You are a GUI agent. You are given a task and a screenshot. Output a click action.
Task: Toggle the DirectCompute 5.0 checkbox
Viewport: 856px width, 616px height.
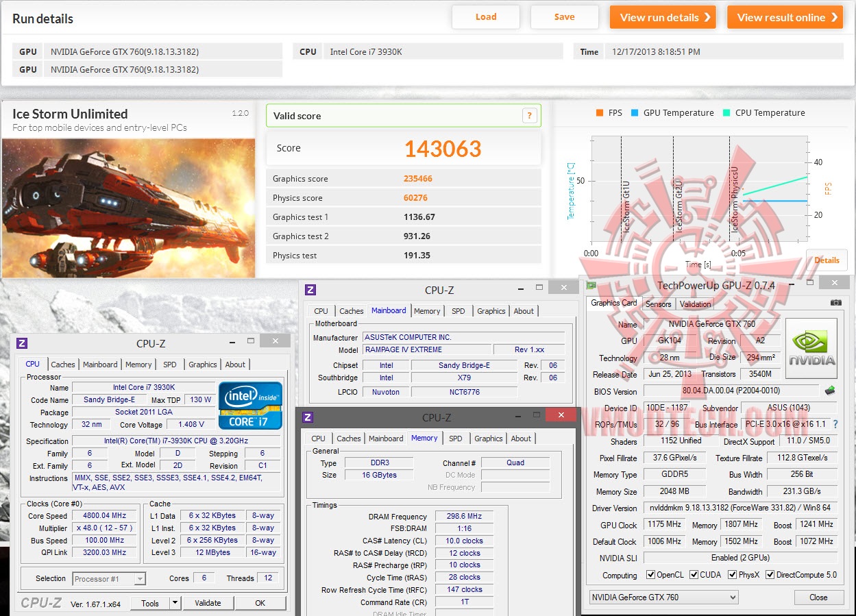click(770, 575)
